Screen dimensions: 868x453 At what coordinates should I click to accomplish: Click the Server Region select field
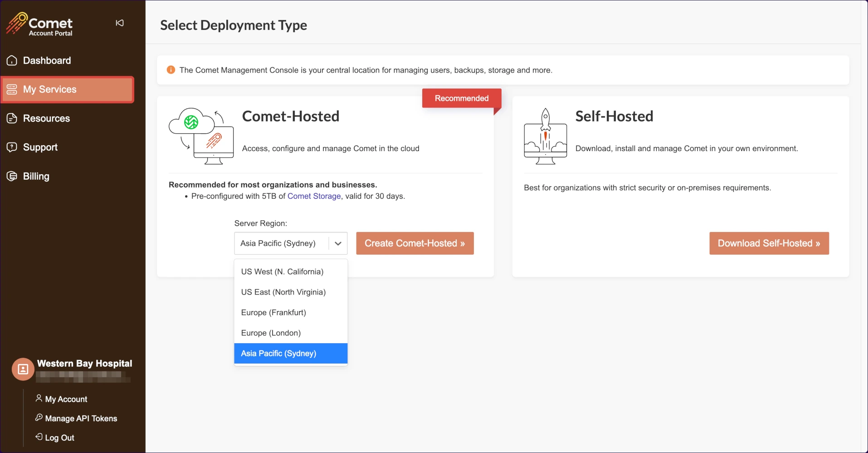tap(291, 243)
